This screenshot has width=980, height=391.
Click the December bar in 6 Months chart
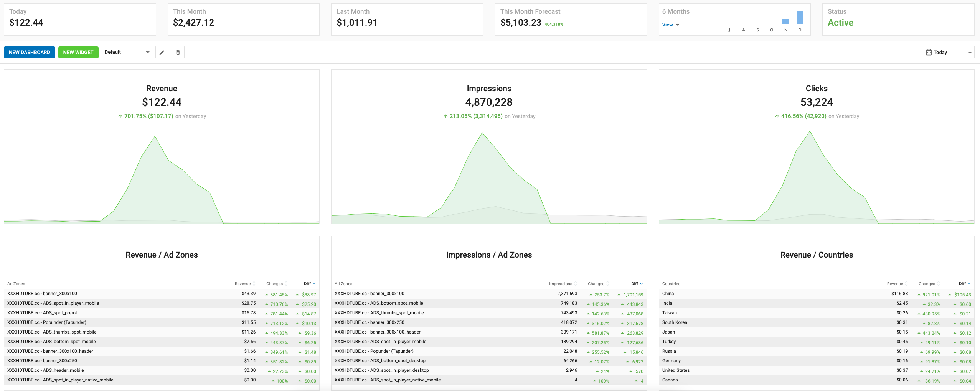click(x=800, y=18)
